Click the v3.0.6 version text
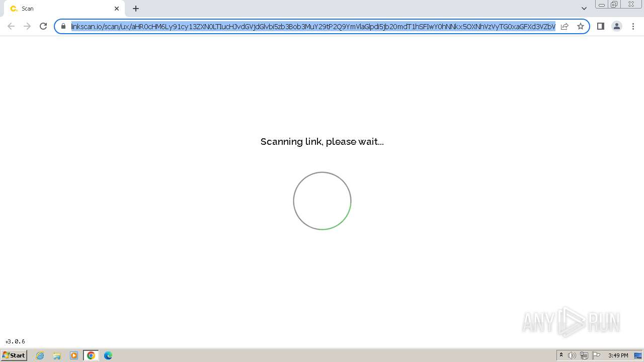Image resolution: width=644 pixels, height=362 pixels. point(15,341)
